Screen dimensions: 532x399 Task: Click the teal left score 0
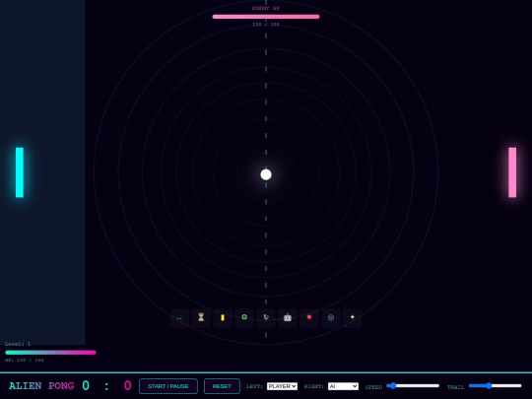click(86, 385)
